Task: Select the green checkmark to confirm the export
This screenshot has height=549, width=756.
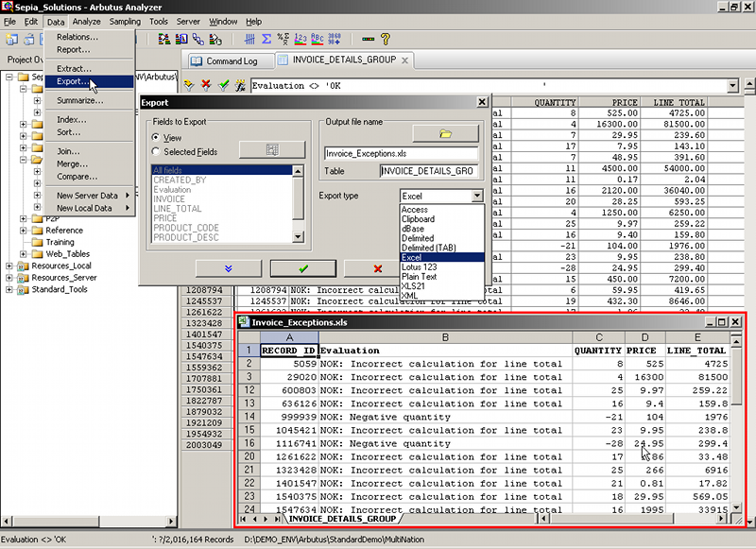Action: click(301, 267)
